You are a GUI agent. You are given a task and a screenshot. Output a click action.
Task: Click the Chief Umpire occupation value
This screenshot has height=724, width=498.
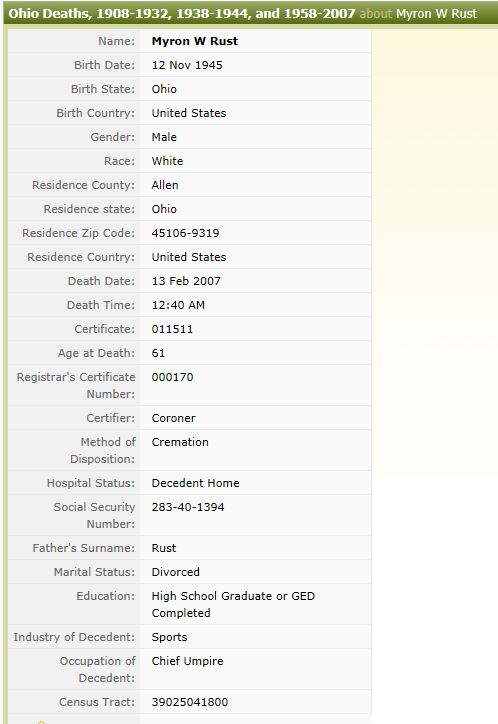click(187, 661)
